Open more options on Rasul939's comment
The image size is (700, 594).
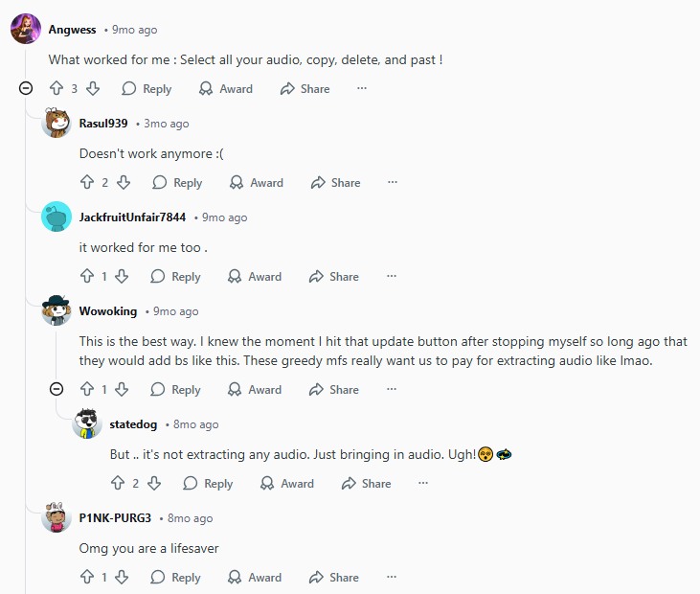coord(392,183)
